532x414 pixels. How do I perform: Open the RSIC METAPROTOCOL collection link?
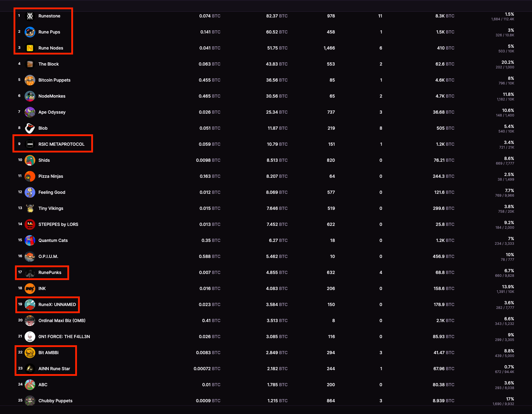[x=61, y=144]
